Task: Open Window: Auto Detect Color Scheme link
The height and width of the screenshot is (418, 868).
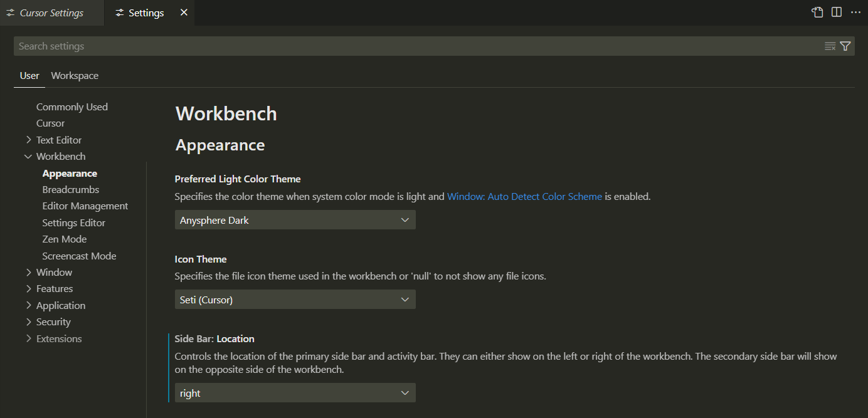Action: [524, 196]
